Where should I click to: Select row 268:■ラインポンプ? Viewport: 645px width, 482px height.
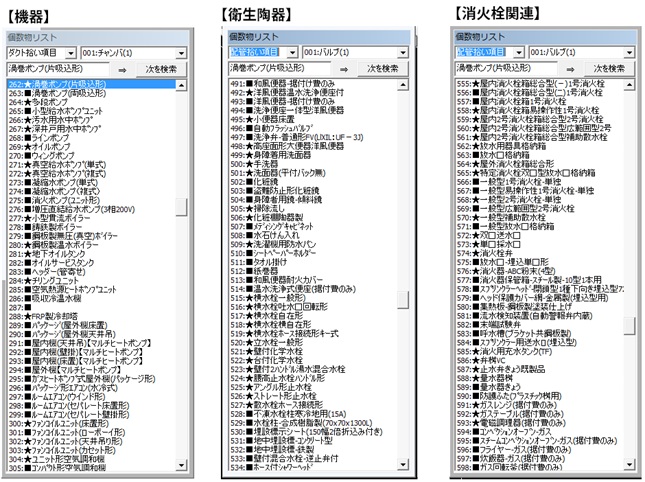(91, 138)
